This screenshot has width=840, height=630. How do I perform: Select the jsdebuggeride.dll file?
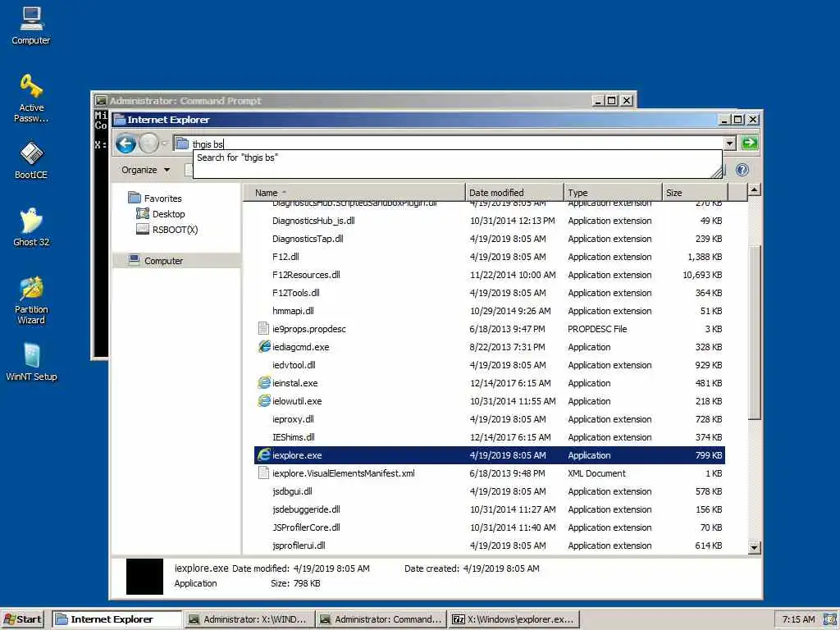coord(306,509)
